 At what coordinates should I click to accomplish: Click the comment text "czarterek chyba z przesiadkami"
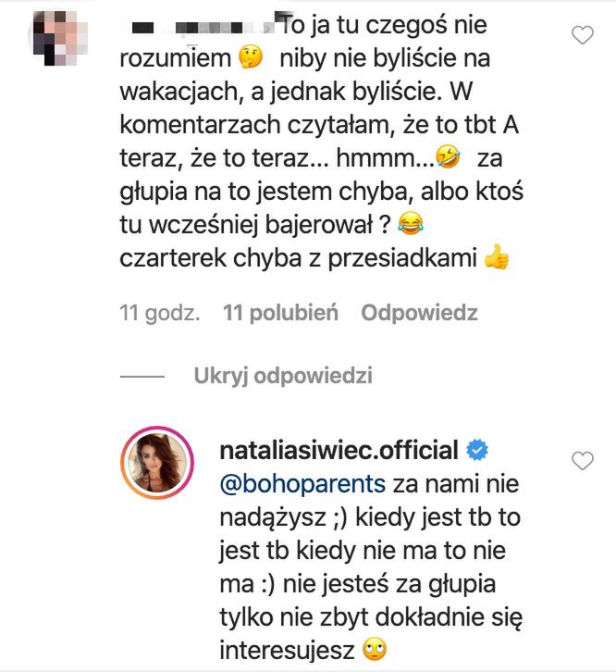click(298, 260)
